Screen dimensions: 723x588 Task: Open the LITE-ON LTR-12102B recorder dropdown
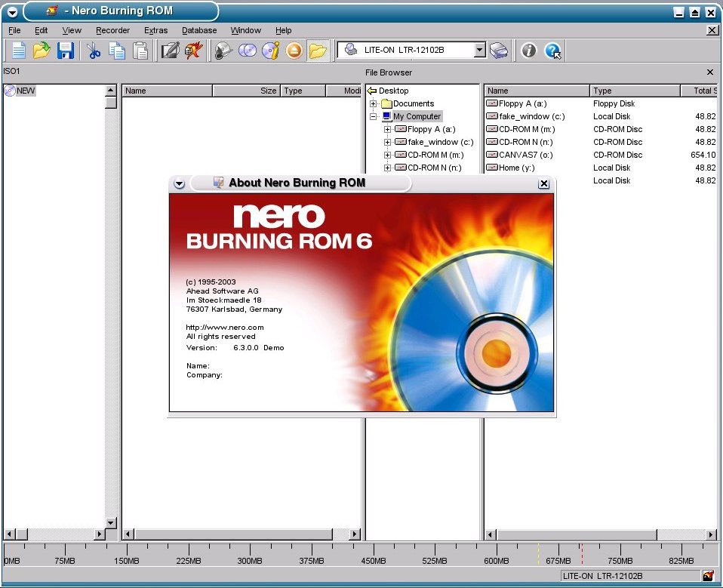pyautogui.click(x=480, y=50)
